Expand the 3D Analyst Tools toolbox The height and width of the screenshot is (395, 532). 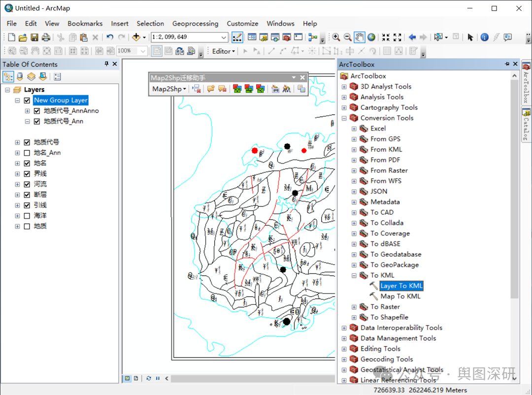[x=344, y=87]
